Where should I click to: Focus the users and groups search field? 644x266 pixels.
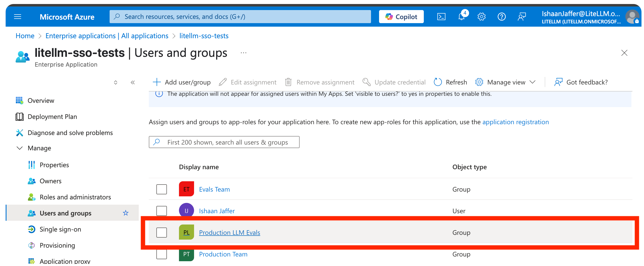pyautogui.click(x=227, y=142)
